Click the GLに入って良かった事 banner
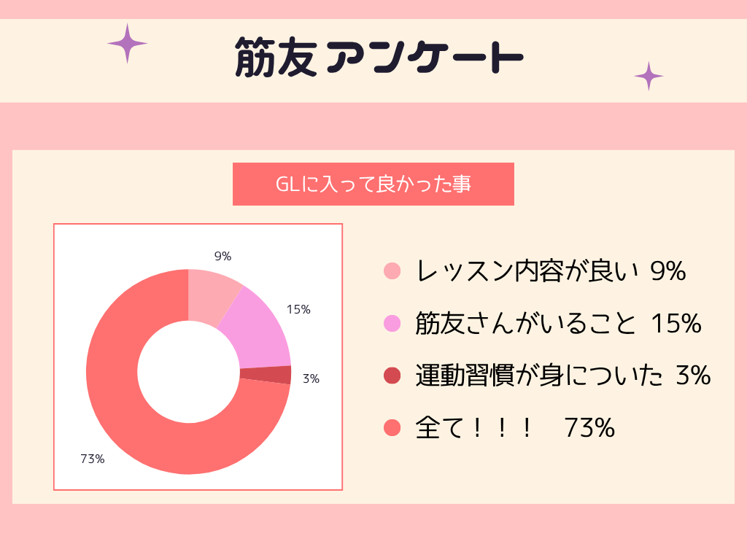The image size is (747, 560). click(x=373, y=184)
